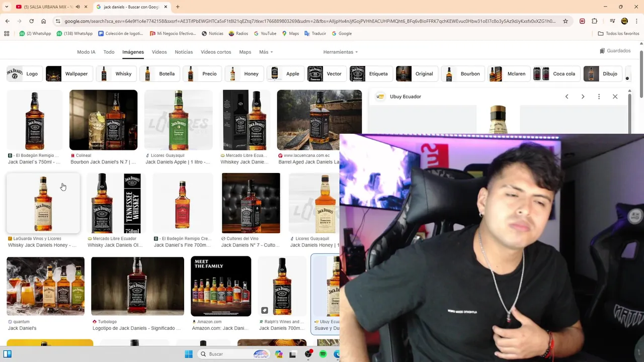
Task: Open the (2) WhatsApp bookmark
Action: pyautogui.click(x=35, y=34)
